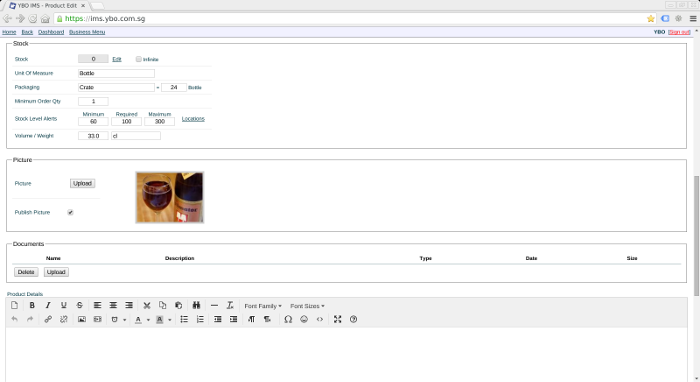
Task: Click the Sign out link
Action: (x=679, y=32)
